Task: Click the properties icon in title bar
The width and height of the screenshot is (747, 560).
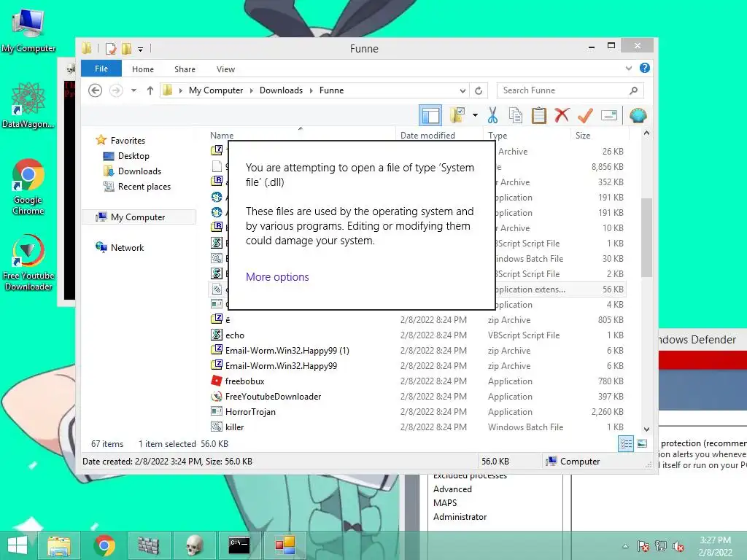Action: point(111,49)
